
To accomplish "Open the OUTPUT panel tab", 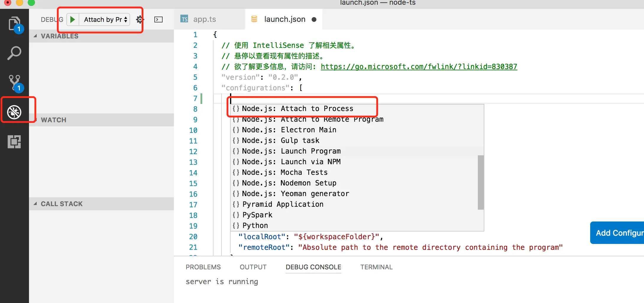I will (x=253, y=267).
